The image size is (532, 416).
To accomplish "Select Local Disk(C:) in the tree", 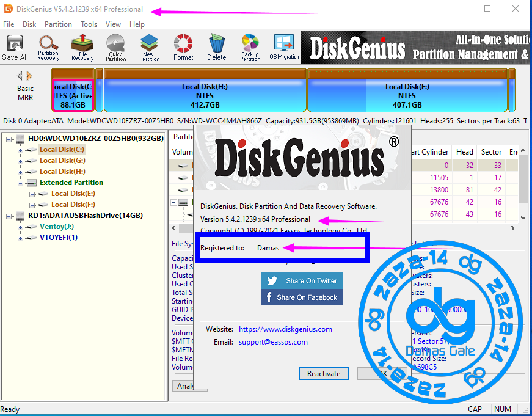I will [x=62, y=150].
